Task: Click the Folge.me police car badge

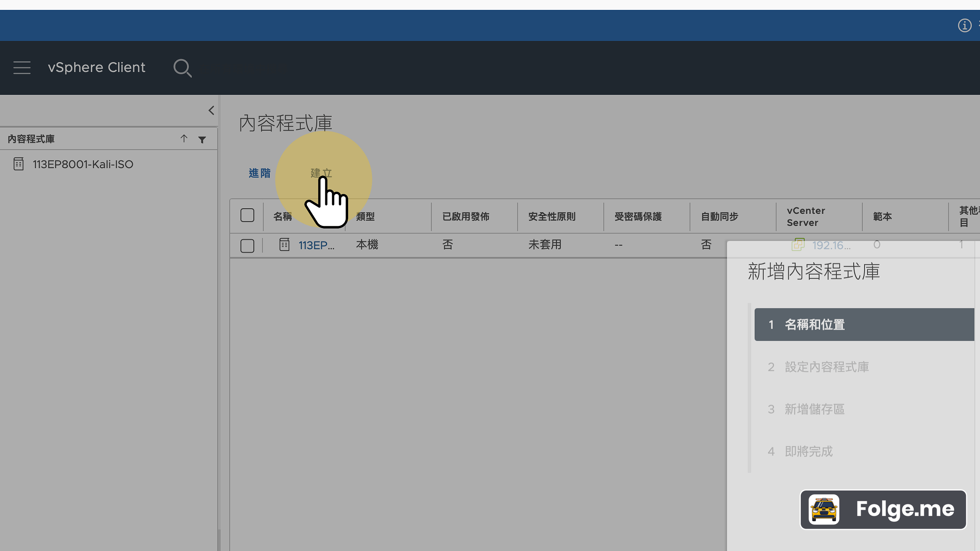Action: point(824,510)
